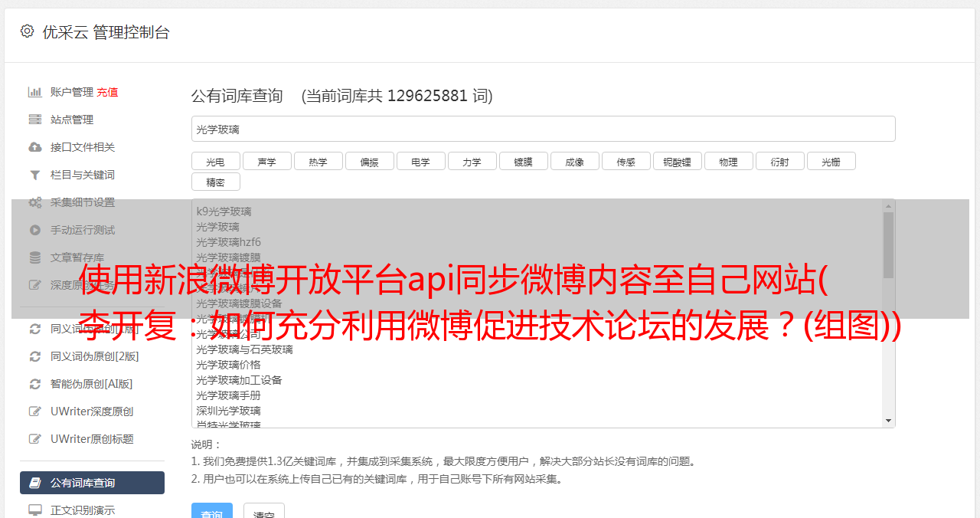Viewport: 980px width, 518px height.
Task: Click the 清空 clear button
Action: coord(264,512)
